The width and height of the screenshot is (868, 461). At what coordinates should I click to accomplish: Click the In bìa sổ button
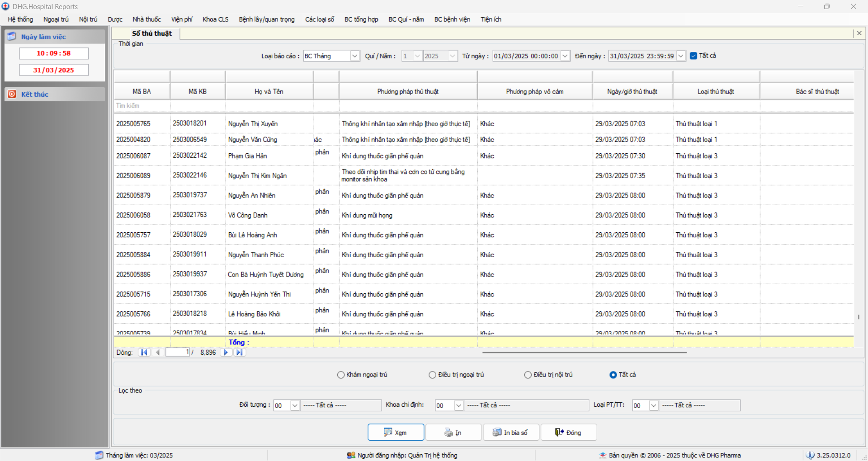(x=511, y=432)
